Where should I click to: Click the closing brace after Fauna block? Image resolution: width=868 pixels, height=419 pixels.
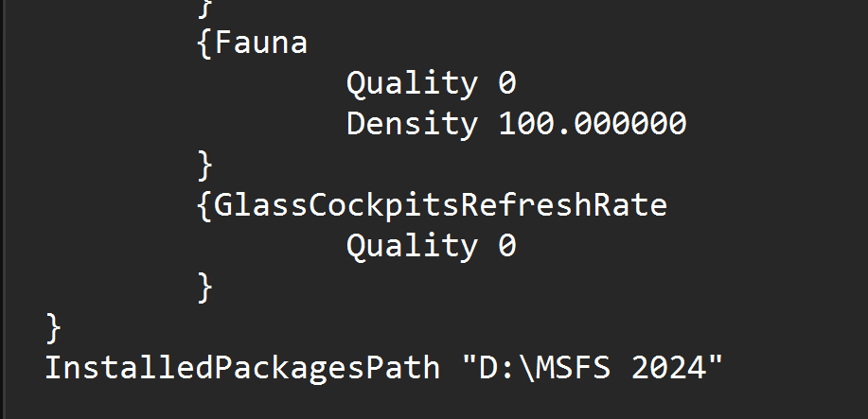pos(204,166)
